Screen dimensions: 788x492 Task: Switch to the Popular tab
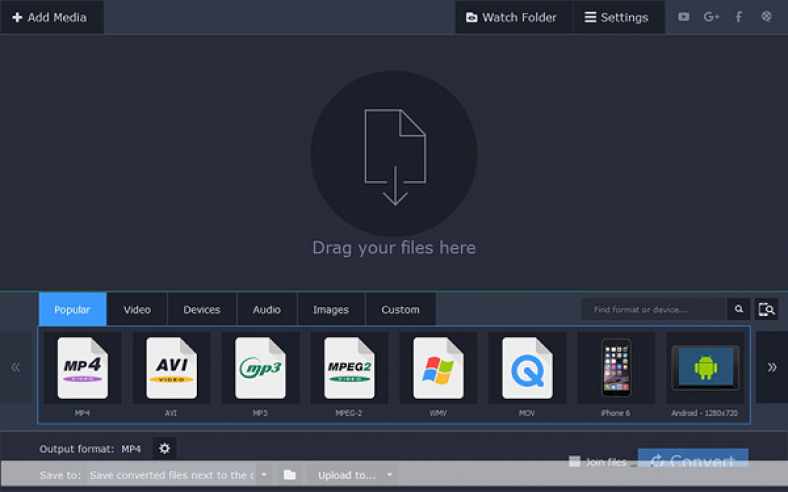pos(72,310)
